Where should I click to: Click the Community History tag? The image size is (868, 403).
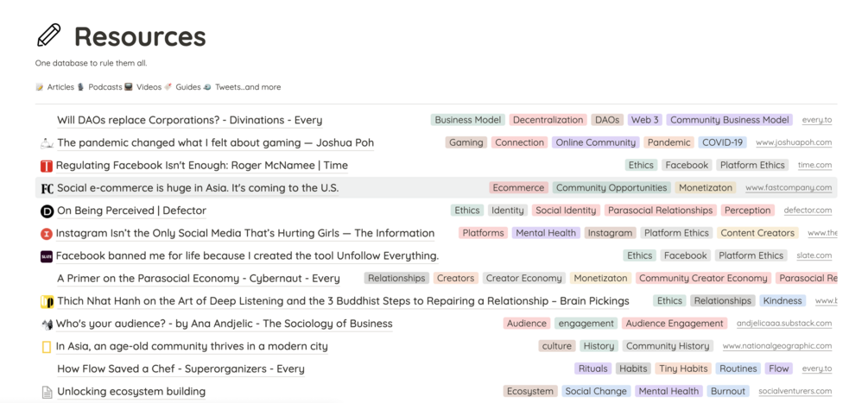pyautogui.click(x=668, y=347)
